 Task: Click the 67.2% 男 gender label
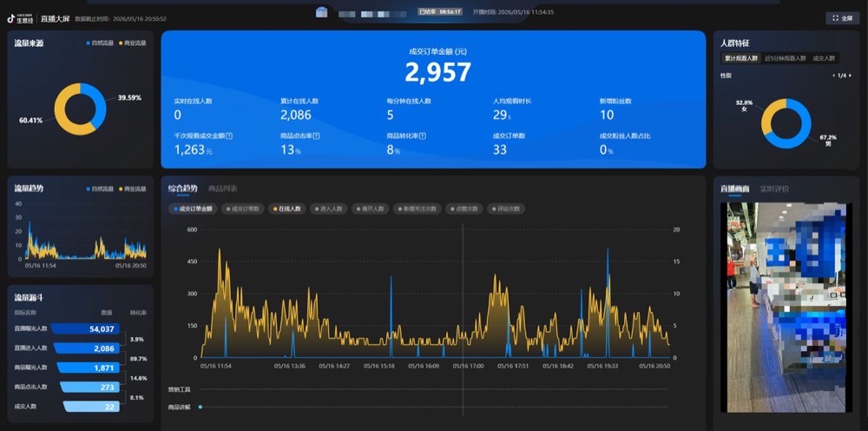coord(828,140)
